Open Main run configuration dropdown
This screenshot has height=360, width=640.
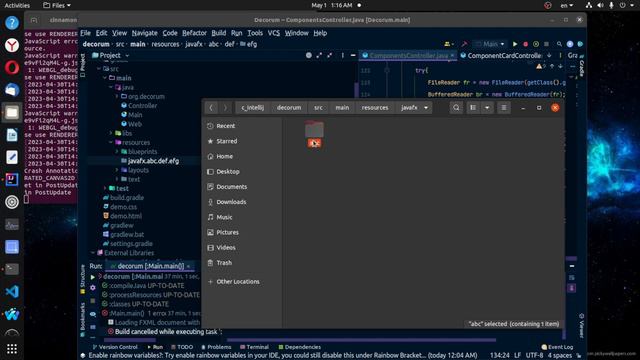[x=490, y=44]
